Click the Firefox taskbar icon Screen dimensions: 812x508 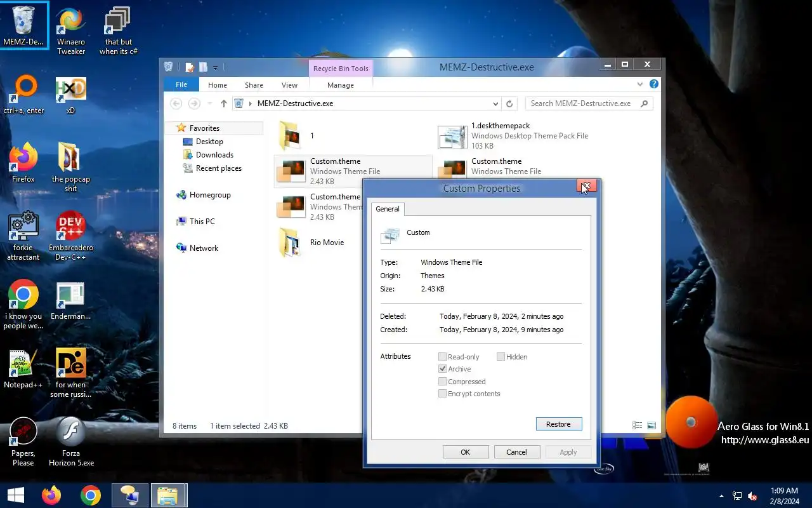[51, 495]
